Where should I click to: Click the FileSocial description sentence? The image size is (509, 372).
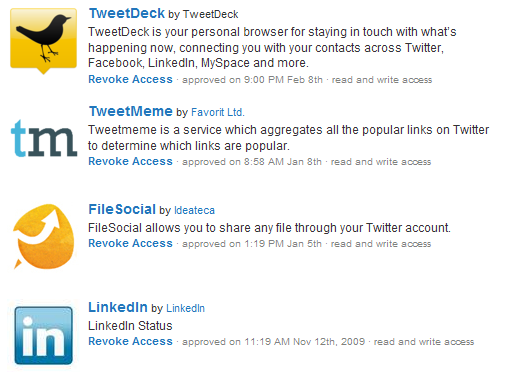(x=269, y=228)
